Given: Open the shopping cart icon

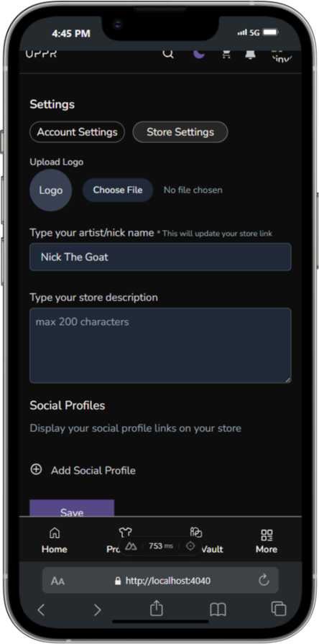Looking at the screenshot, I should 226,54.
